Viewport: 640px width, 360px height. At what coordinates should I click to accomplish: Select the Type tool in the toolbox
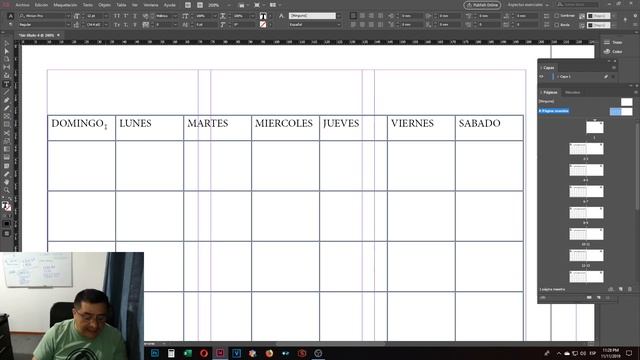pos(7,84)
